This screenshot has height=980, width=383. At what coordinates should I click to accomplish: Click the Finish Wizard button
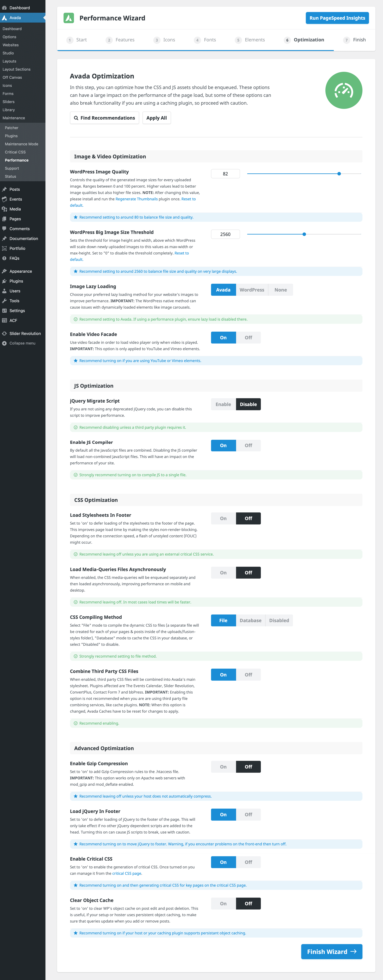click(x=332, y=951)
